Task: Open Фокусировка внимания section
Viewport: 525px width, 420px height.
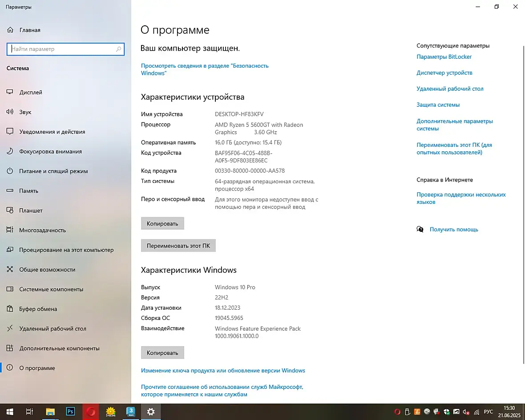Action: click(44, 151)
